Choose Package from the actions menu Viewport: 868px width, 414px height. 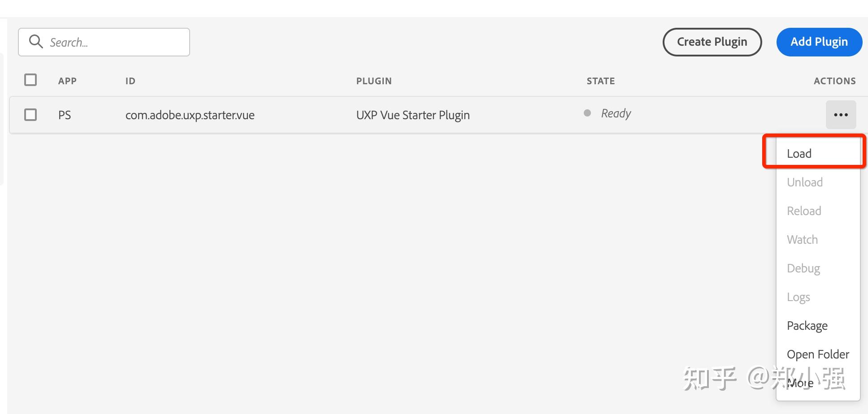tap(807, 326)
